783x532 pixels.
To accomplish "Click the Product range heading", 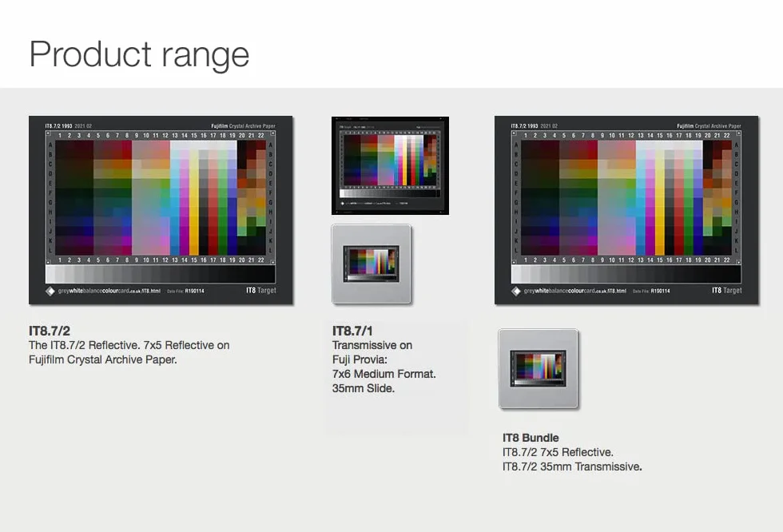I will point(139,54).
